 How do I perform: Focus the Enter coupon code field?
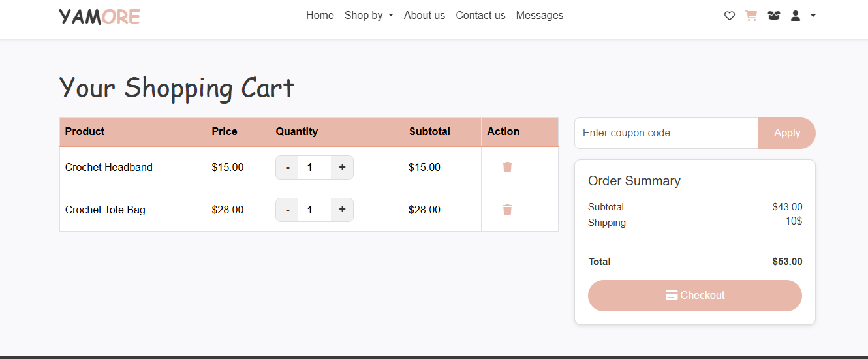[x=666, y=133]
